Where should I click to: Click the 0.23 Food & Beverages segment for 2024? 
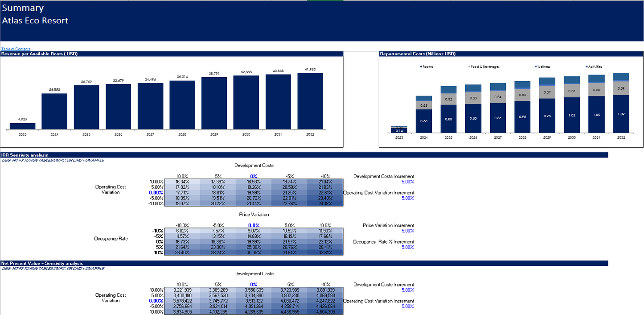[x=423, y=105]
